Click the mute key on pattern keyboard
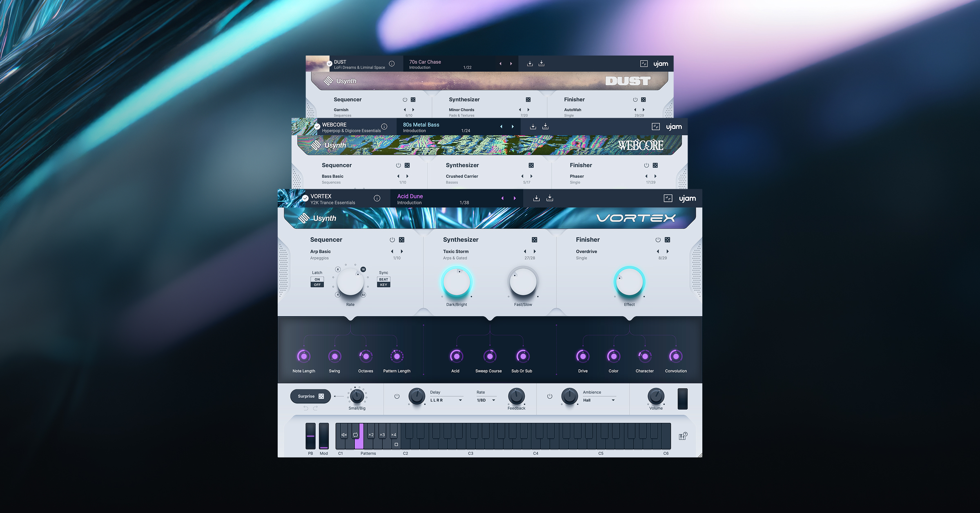 click(x=344, y=435)
